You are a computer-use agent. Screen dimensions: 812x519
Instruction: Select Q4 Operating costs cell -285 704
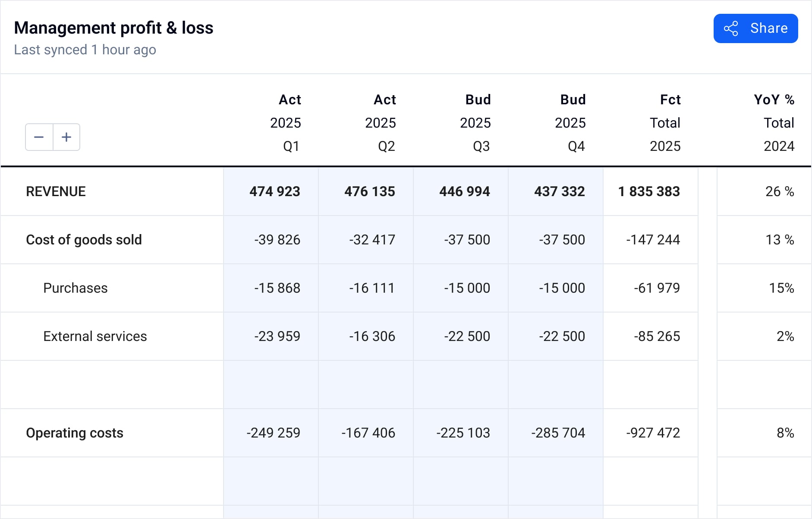pos(558,433)
